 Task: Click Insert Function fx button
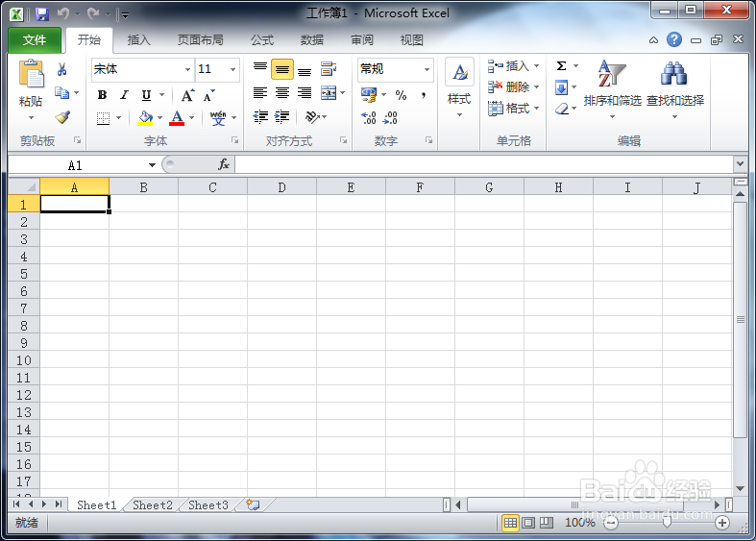[x=224, y=165]
